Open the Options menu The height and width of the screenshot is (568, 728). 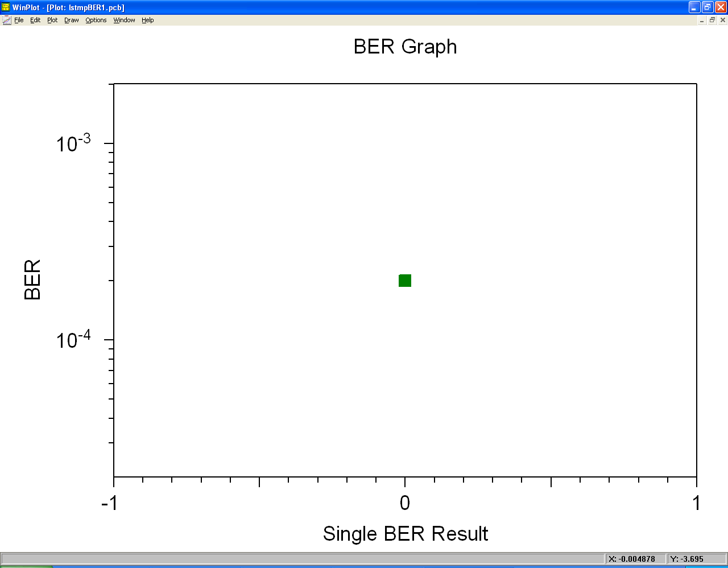[x=96, y=20]
